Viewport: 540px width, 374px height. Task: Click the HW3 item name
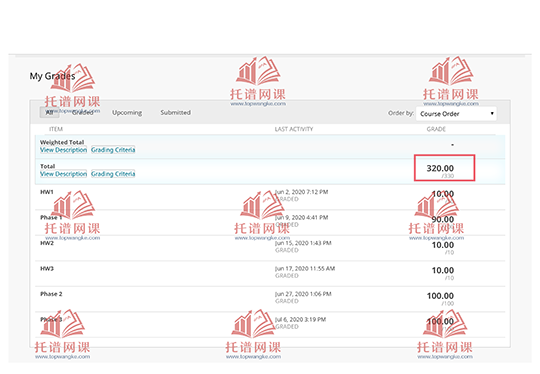47,268
